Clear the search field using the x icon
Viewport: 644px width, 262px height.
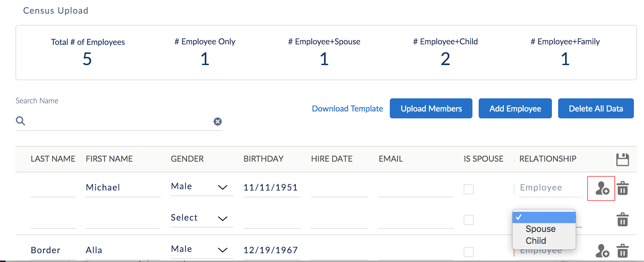coord(218,121)
